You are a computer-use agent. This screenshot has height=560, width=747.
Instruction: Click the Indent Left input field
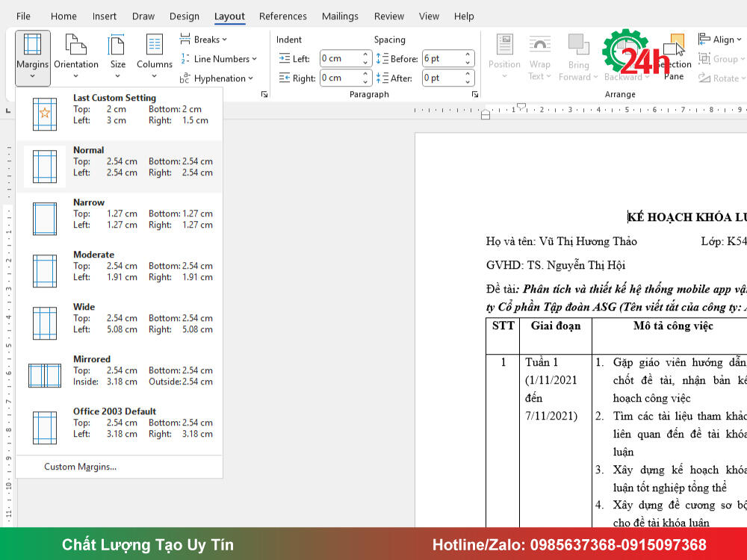(341, 58)
